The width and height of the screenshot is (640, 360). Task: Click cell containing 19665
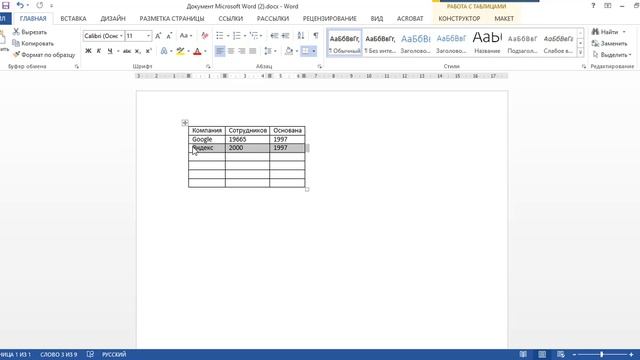247,139
